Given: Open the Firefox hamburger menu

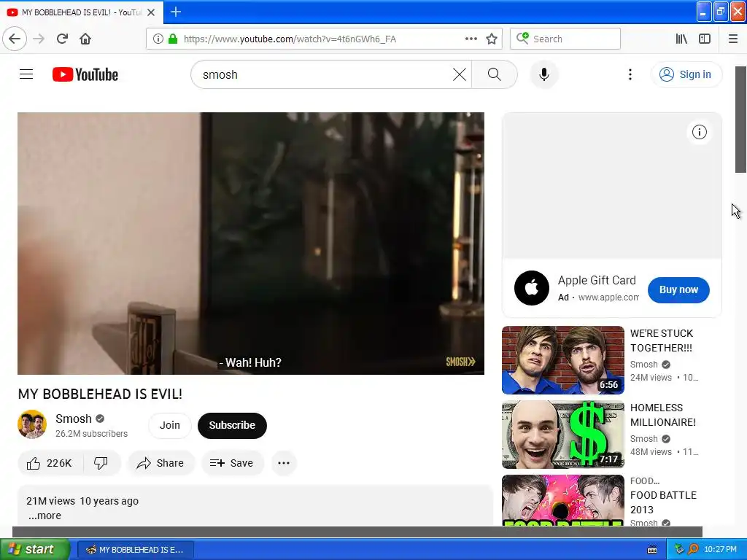Looking at the screenshot, I should pos(732,39).
